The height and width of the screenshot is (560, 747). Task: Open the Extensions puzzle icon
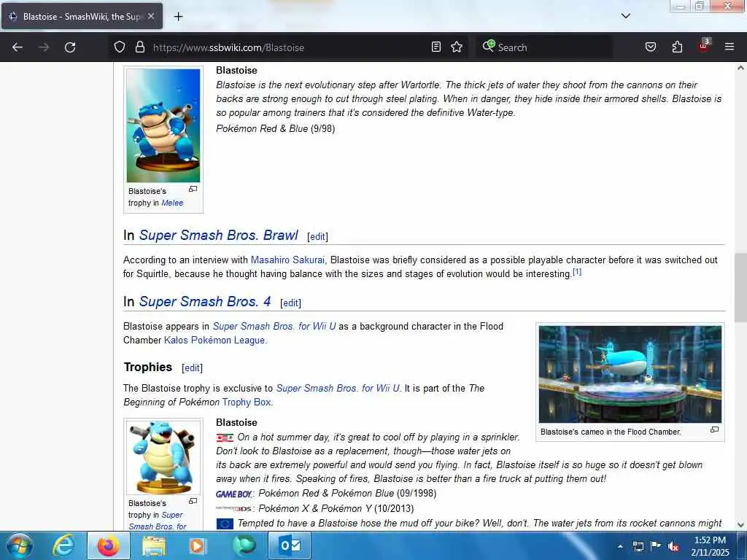point(677,47)
